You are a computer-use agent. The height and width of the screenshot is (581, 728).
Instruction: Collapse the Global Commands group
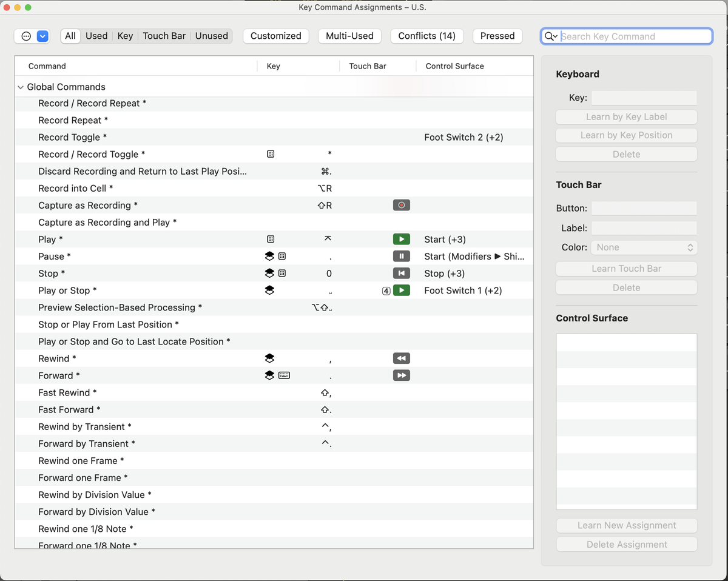20,87
